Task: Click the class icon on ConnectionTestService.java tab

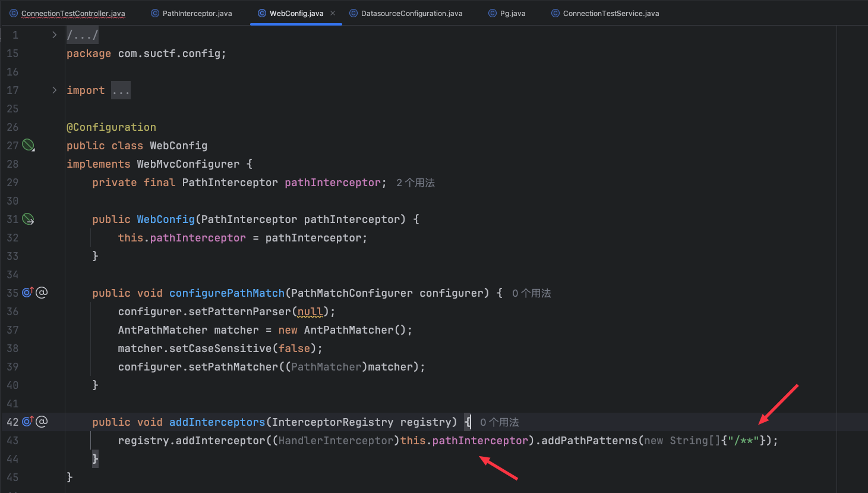Action: tap(555, 13)
